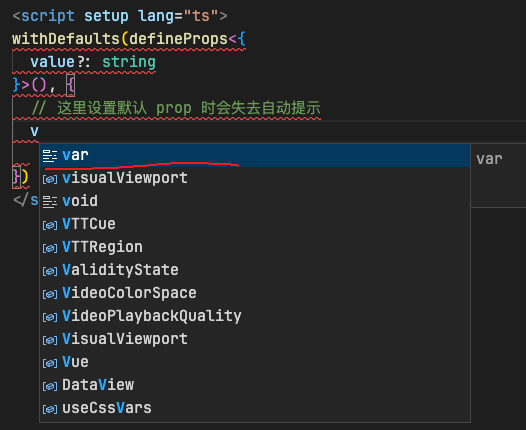Click the variable icon next to 'DataView'

[x=50, y=386]
